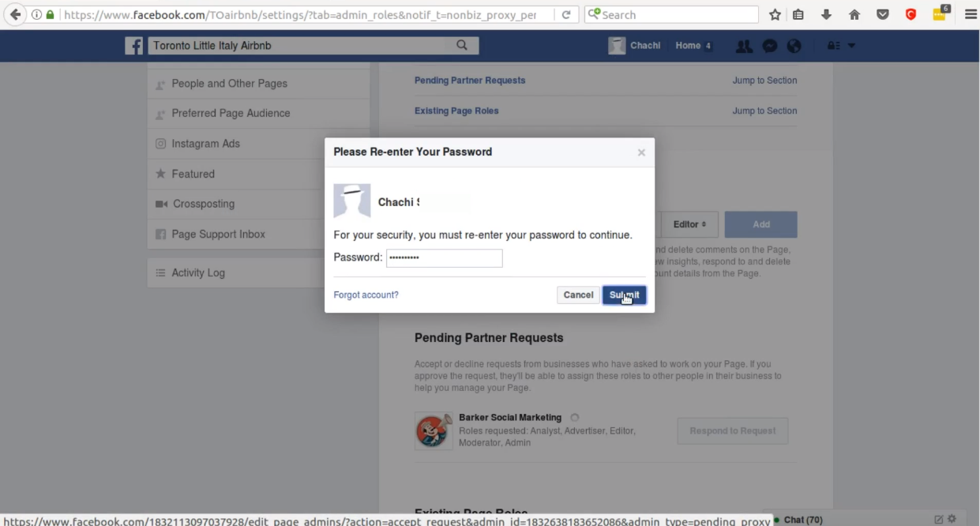
Task: Open Facebook notifications globe icon
Action: click(x=794, y=46)
